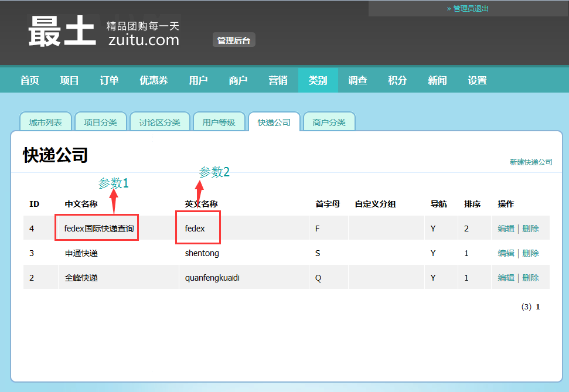The image size is (569, 392).
Task: Click the ID column header
Action: [35, 204]
